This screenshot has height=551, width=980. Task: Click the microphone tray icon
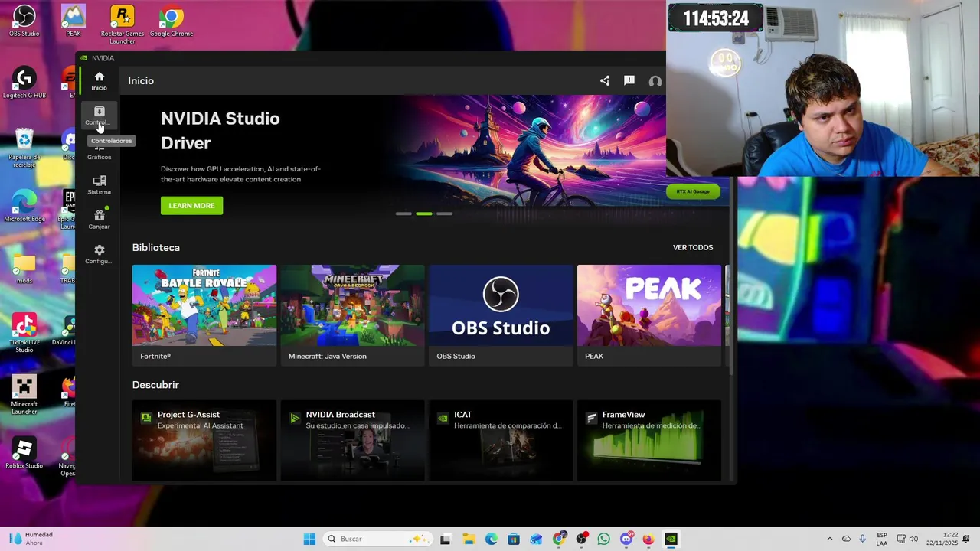point(863,539)
